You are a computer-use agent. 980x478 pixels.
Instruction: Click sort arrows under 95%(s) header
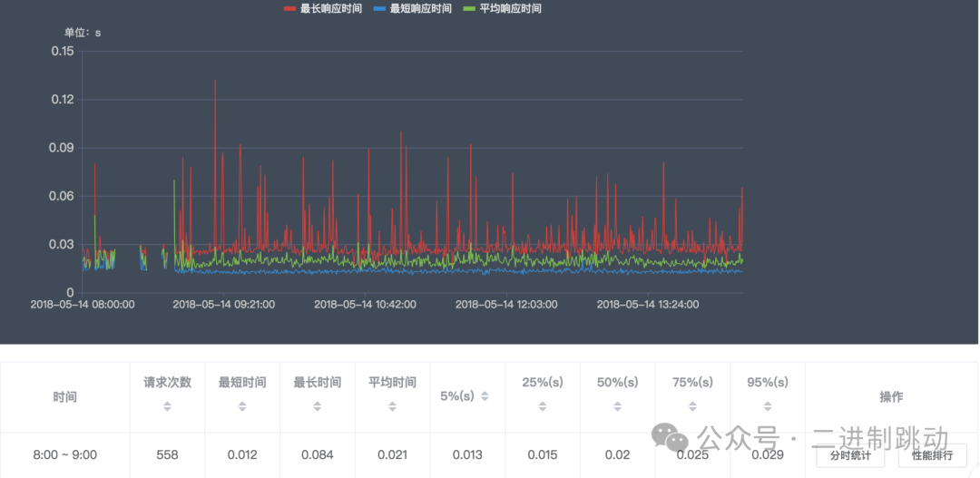(768, 407)
